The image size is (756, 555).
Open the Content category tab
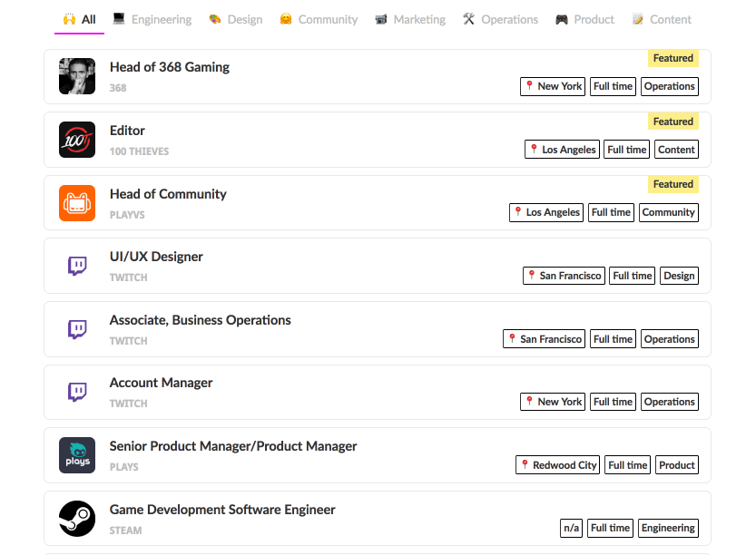coord(662,19)
